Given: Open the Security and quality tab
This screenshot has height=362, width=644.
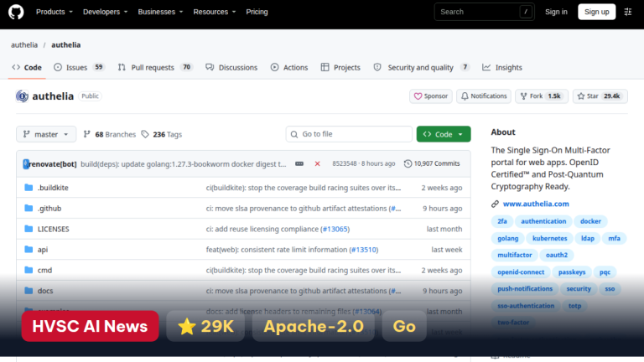Looking at the screenshot, I should click(x=422, y=67).
